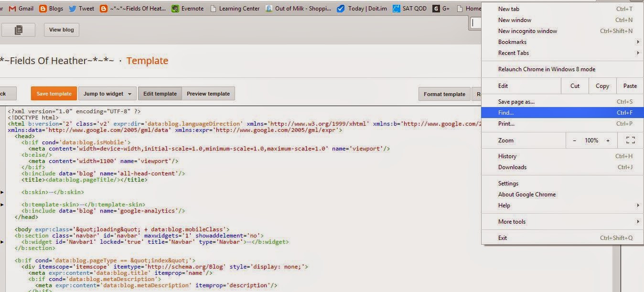Click the orange Save template button
The height and width of the screenshot is (292, 644).
point(54,94)
